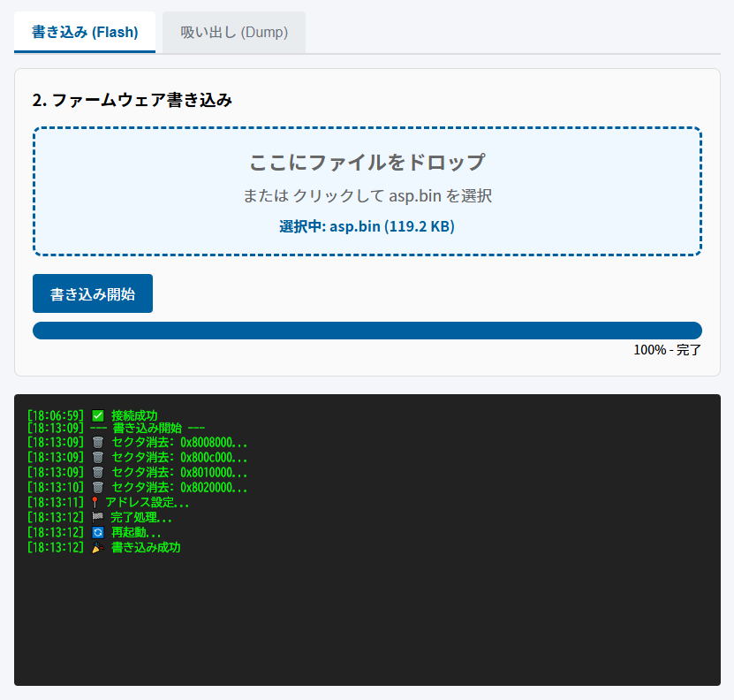
Task: Click trash icon on the 0x8020000 log line
Action: [98, 487]
